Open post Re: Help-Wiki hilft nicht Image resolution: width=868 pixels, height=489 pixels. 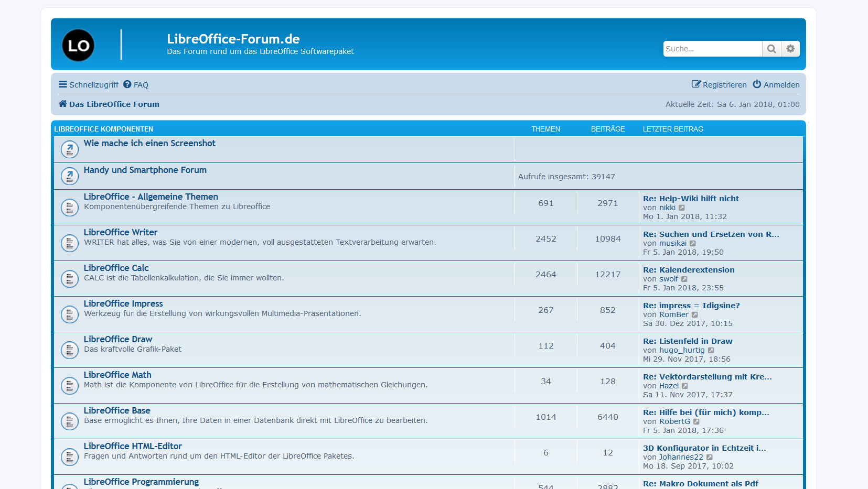click(x=691, y=199)
